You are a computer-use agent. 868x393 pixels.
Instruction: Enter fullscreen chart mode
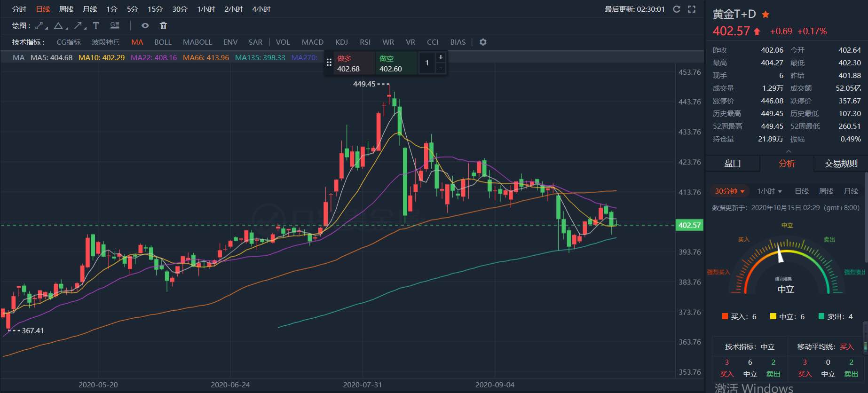pyautogui.click(x=692, y=9)
